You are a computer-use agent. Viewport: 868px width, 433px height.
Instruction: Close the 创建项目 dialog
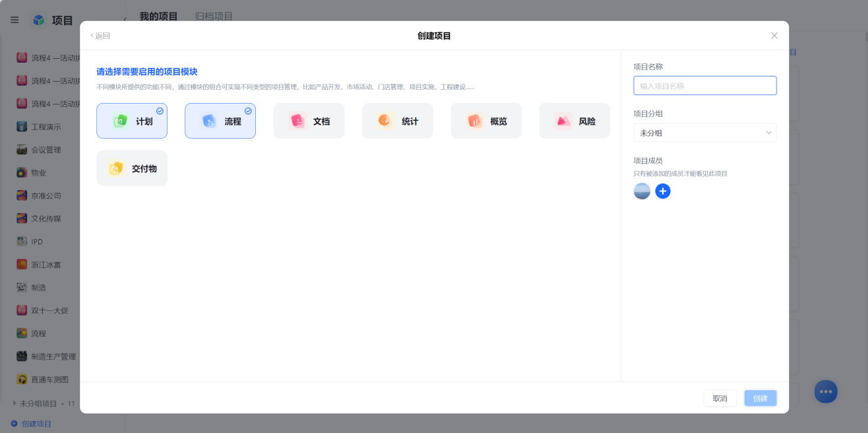[x=774, y=36]
